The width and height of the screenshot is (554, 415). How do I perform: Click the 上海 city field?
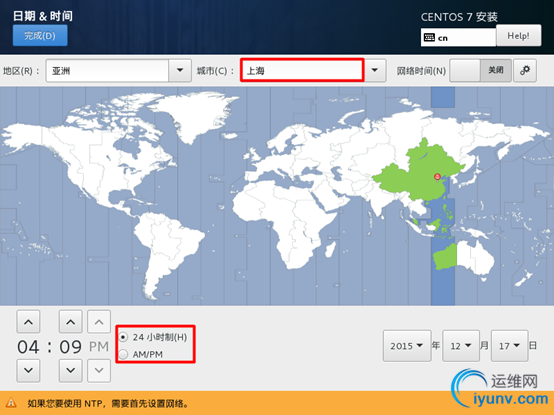302,70
